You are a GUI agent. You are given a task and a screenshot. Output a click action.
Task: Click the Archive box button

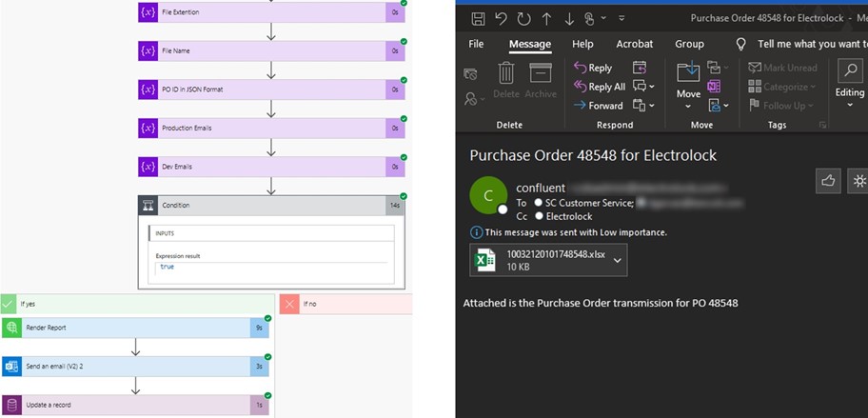[541, 80]
